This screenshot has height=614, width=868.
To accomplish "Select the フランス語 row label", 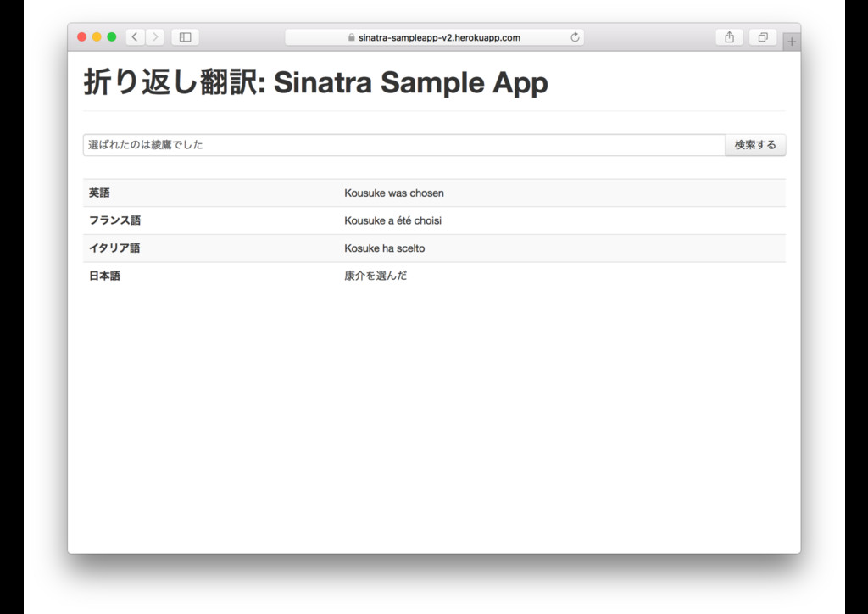I will click(x=115, y=220).
